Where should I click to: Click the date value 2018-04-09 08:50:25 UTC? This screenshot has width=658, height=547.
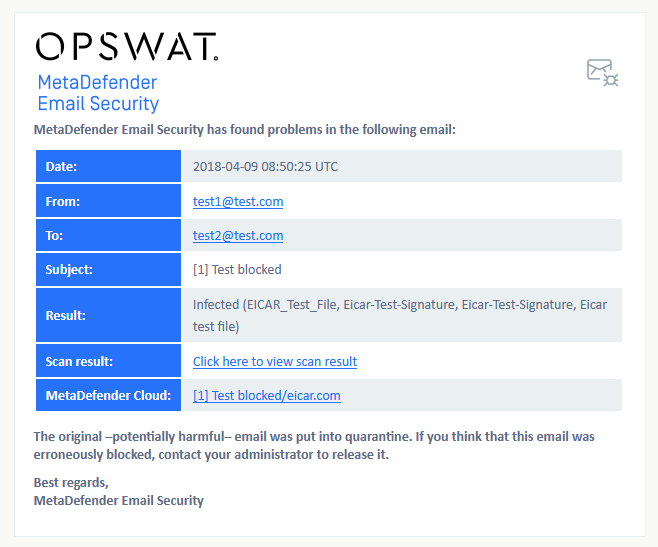(x=265, y=167)
